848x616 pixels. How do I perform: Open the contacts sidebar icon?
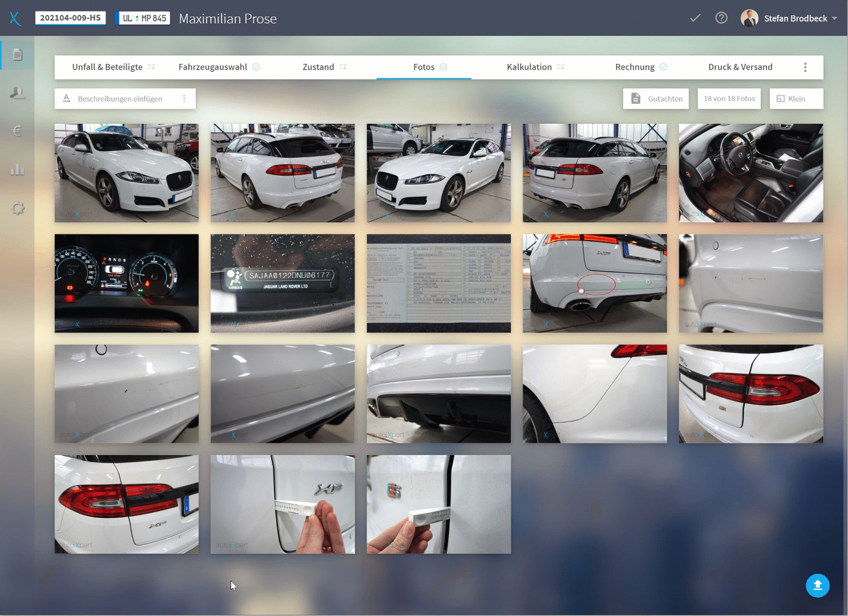pos(18,93)
